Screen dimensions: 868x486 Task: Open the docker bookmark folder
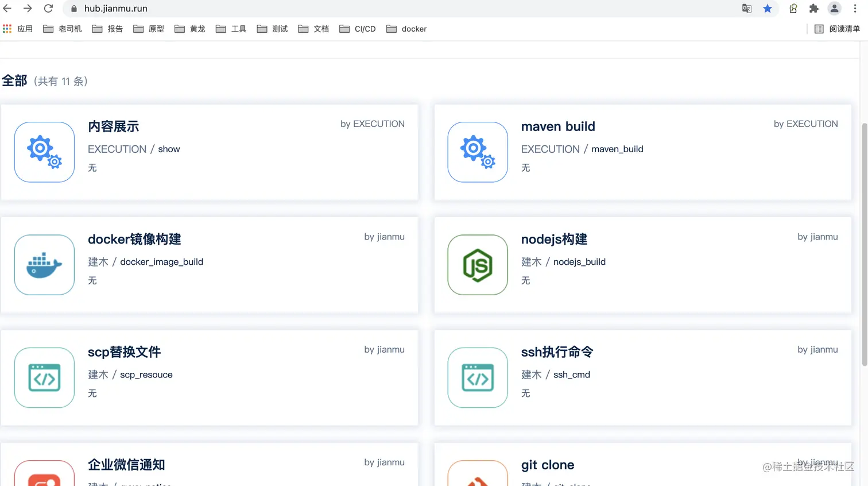pos(406,29)
